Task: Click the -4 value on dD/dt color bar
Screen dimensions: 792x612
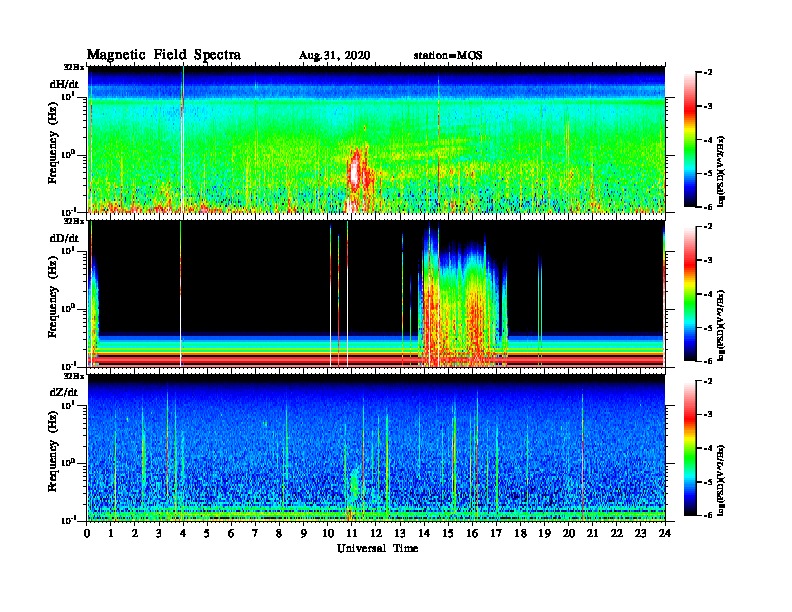Action: 708,294
